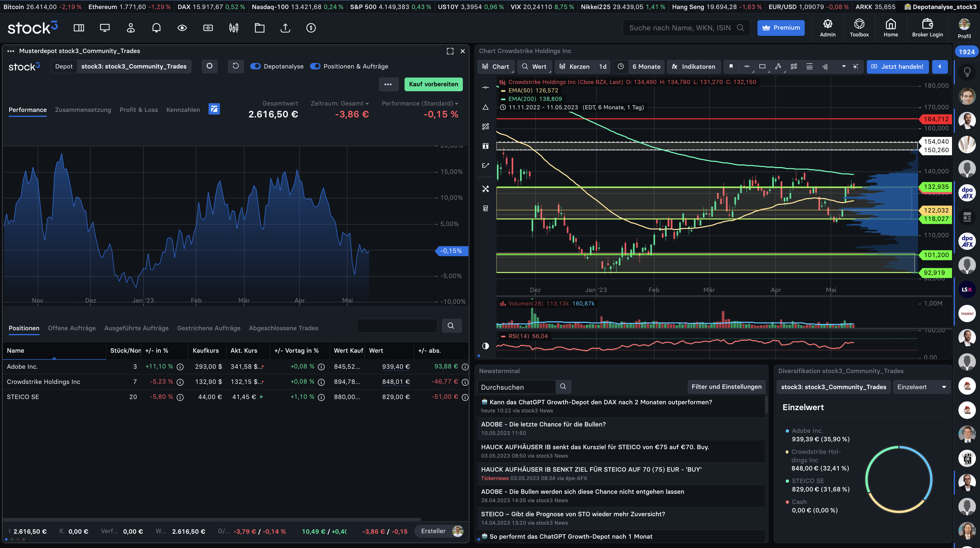Open the desktop monitor icon in header
The height and width of the screenshot is (548, 980).
(105, 28)
